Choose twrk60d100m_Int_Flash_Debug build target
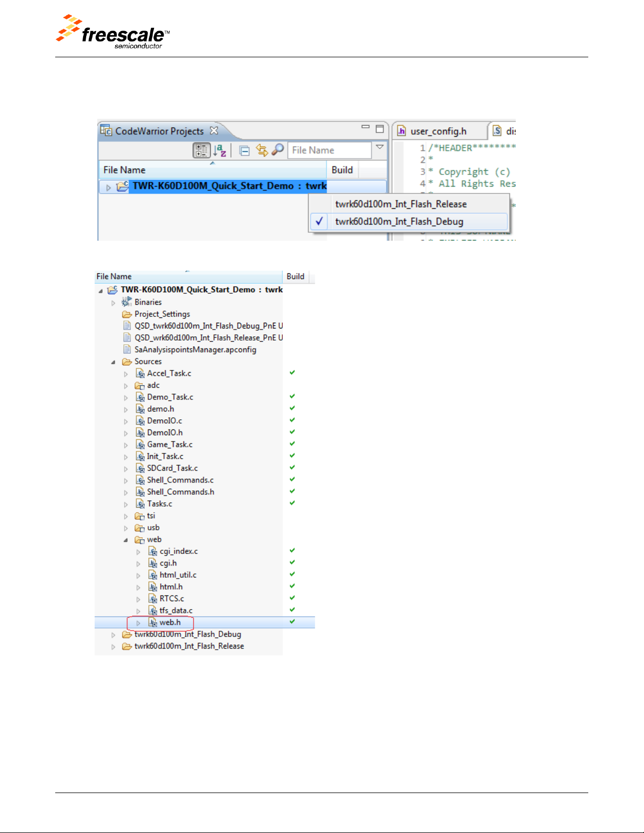644x833 pixels. [x=399, y=221]
